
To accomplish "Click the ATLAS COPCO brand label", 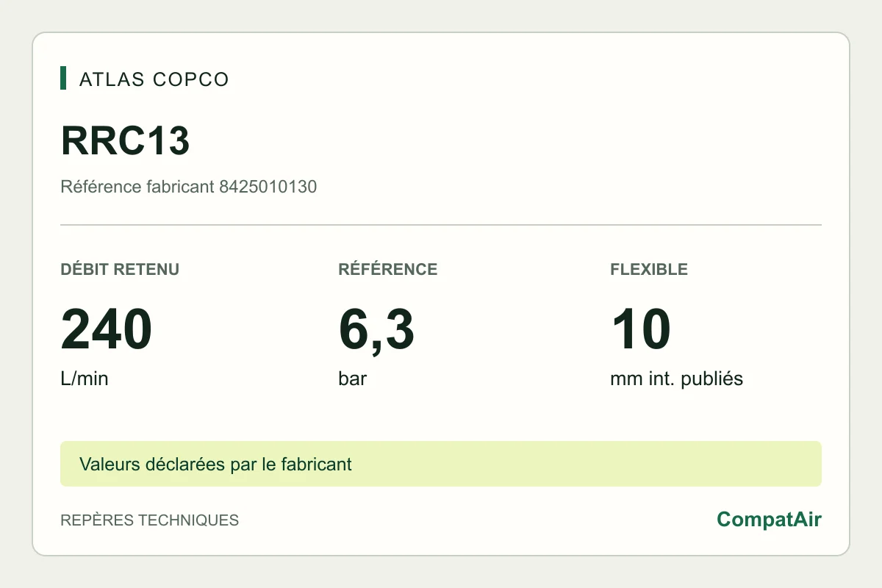I will (x=154, y=79).
